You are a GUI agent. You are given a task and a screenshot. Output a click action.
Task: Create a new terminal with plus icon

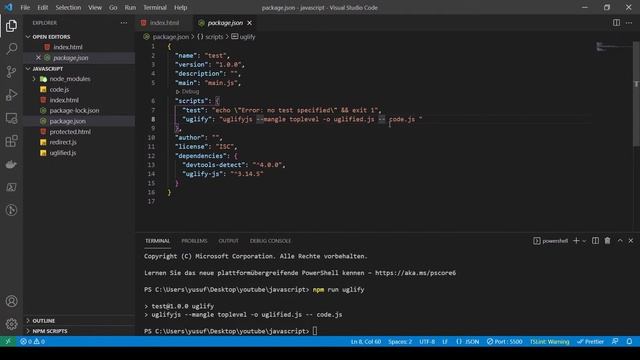[x=576, y=241]
